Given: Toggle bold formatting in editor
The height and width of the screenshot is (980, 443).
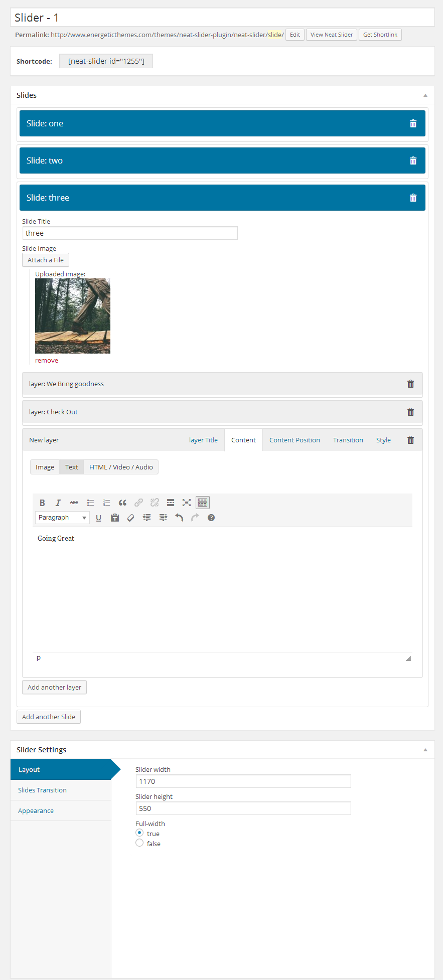Looking at the screenshot, I should click(42, 503).
